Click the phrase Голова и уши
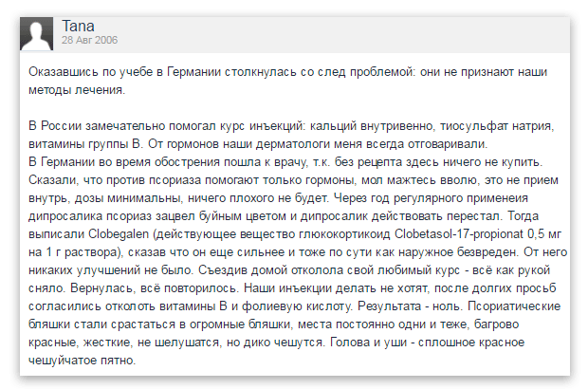 368,343
